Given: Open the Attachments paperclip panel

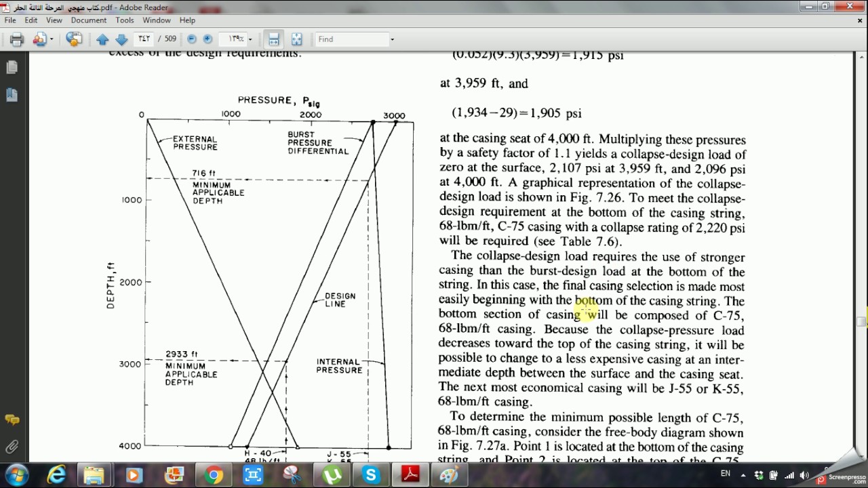Looking at the screenshot, I should pyautogui.click(x=12, y=447).
